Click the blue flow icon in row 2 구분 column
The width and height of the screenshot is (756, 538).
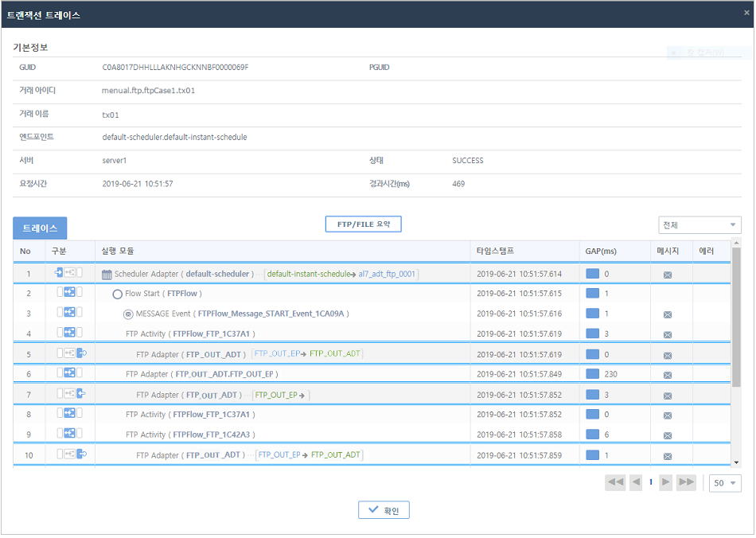click(69, 292)
